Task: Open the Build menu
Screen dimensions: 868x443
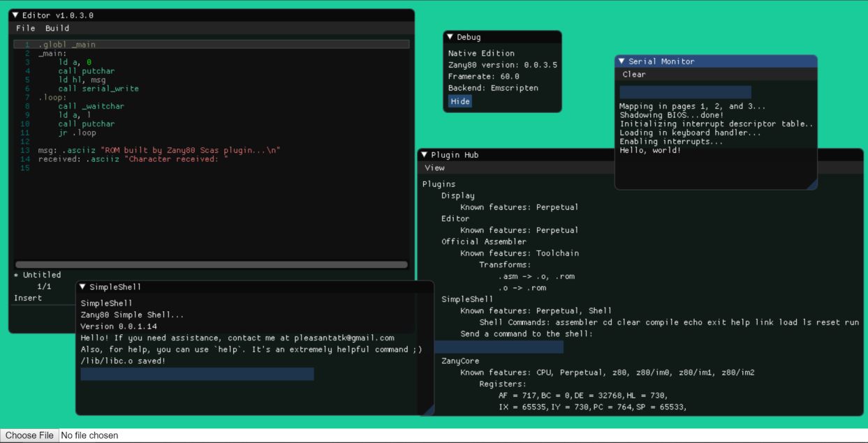Action: (57, 28)
